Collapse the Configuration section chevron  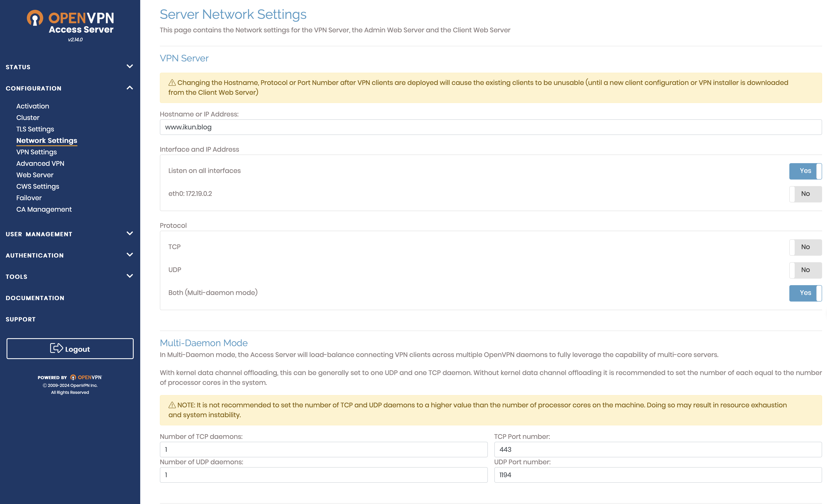(130, 88)
